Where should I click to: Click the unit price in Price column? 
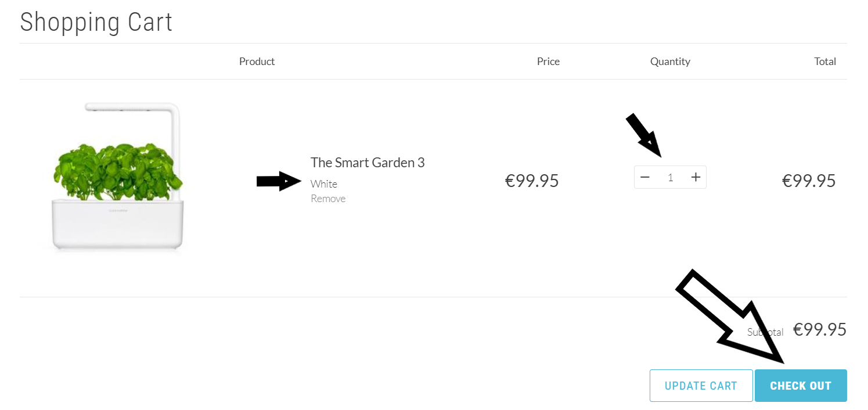[532, 181]
